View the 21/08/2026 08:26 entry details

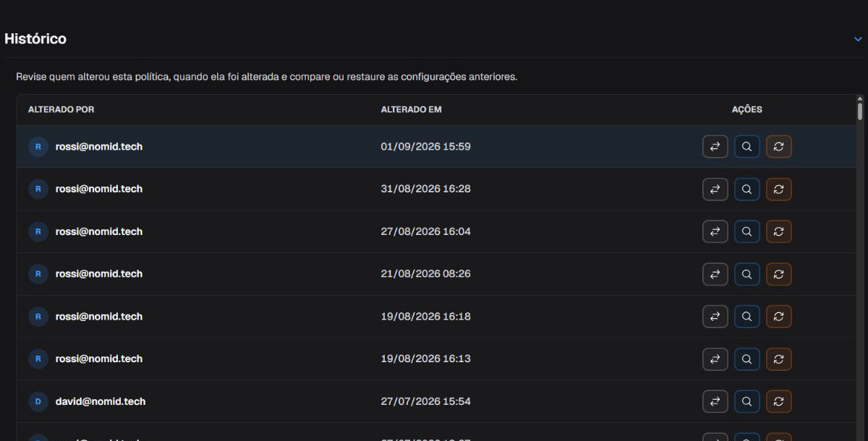[747, 274]
